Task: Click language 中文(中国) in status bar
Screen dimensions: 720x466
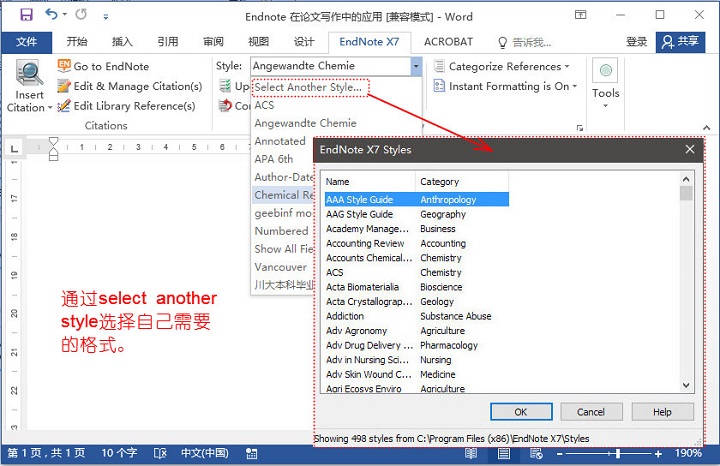Action: pos(204,453)
